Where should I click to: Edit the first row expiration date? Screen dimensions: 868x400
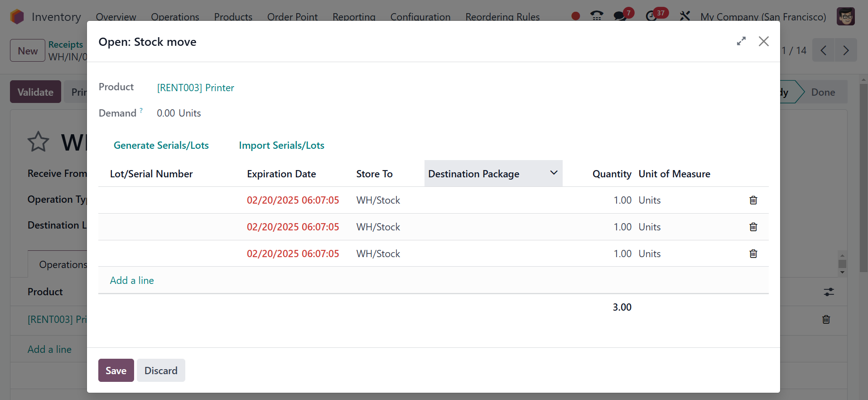point(293,200)
